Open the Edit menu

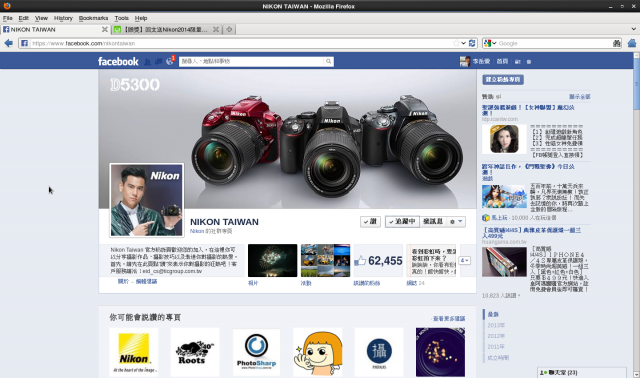[x=23, y=18]
